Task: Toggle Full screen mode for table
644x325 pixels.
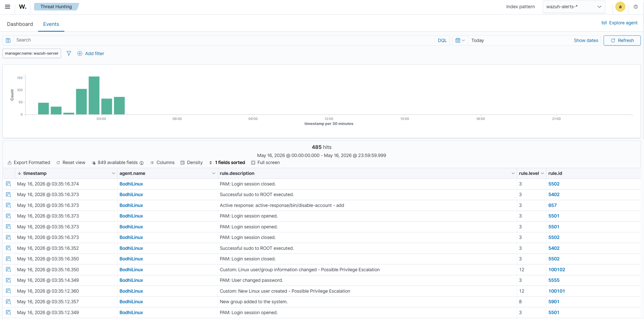Action: [265, 163]
